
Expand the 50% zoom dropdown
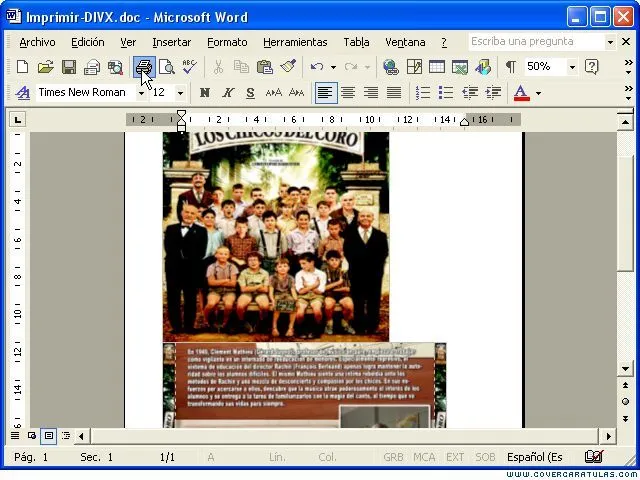[x=572, y=67]
